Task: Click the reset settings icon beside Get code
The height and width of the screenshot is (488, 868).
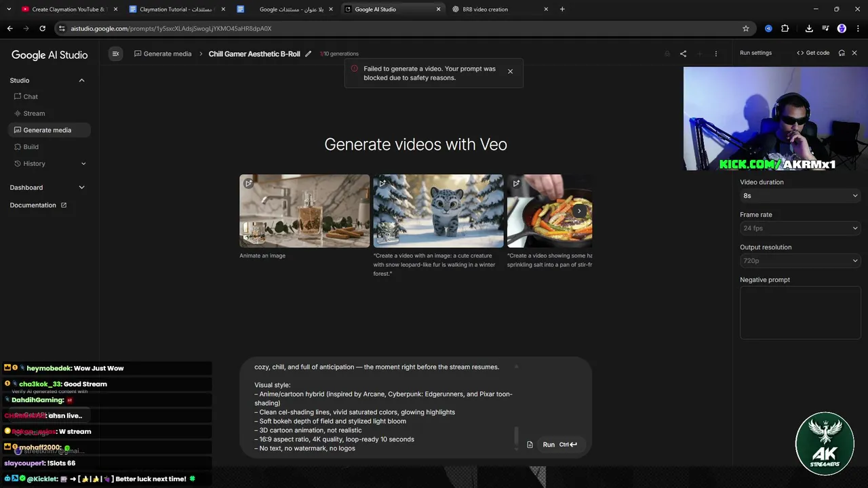Action: (842, 53)
